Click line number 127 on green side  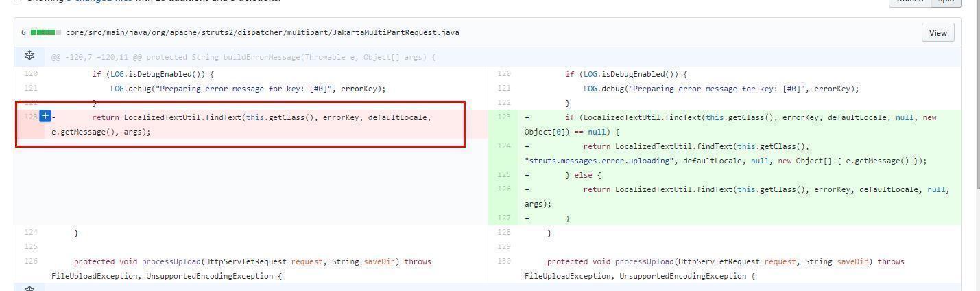(x=504, y=218)
